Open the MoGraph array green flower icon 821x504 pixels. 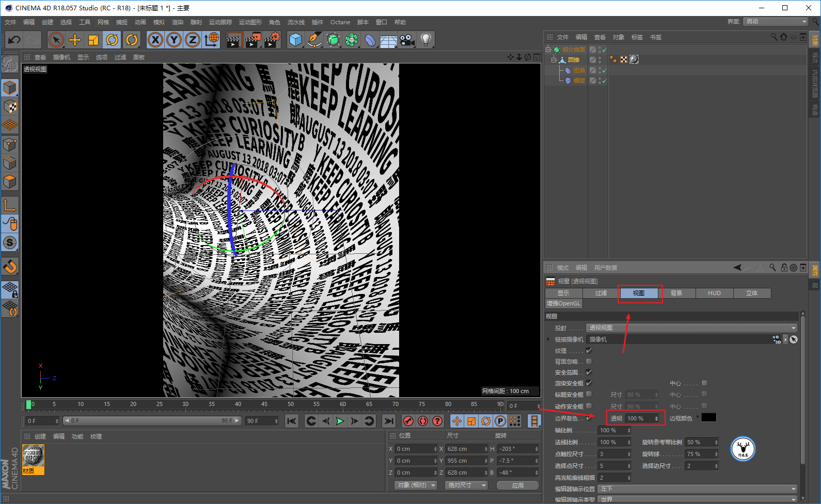tap(352, 40)
